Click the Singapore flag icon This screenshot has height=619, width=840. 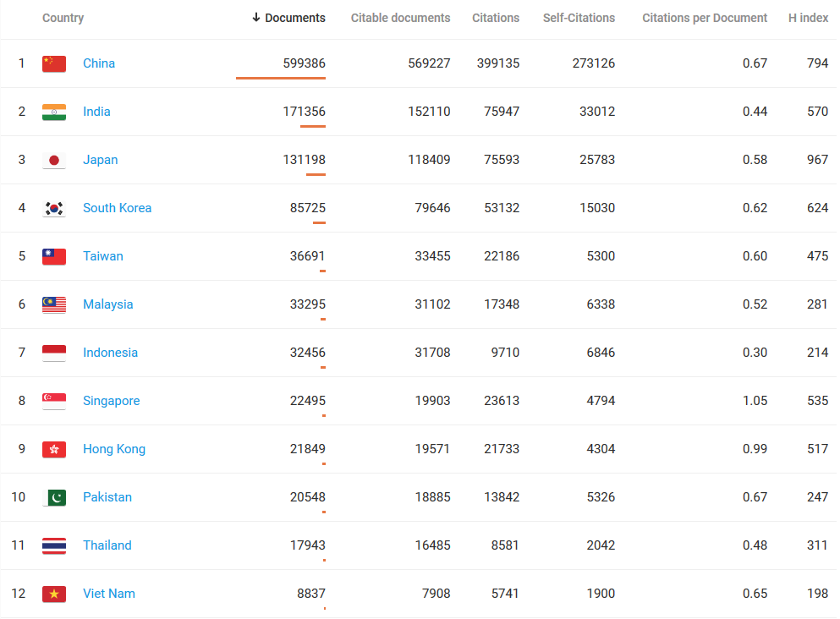pyautogui.click(x=54, y=401)
